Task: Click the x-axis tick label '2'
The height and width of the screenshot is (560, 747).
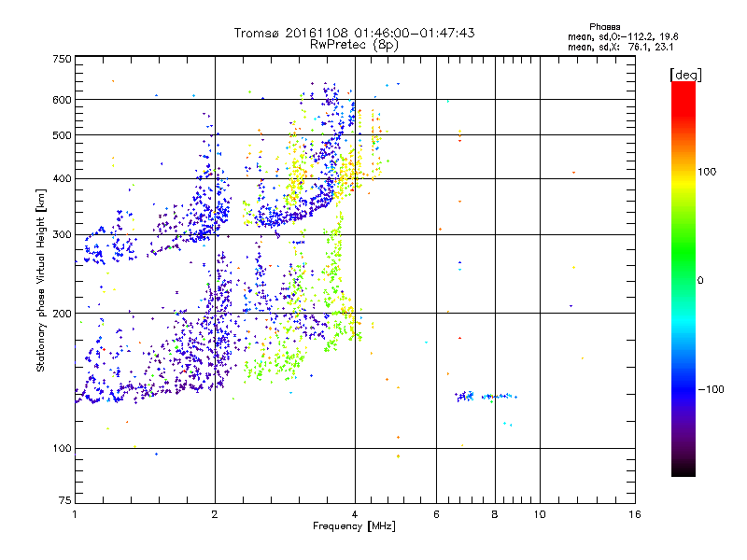Action: [x=215, y=514]
